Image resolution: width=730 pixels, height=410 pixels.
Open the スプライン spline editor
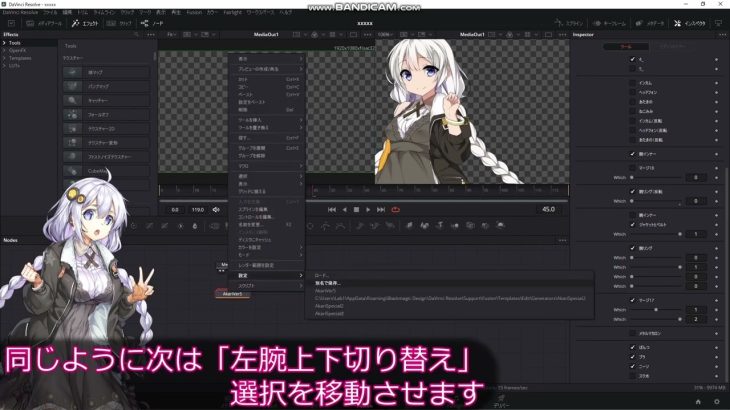point(569,23)
